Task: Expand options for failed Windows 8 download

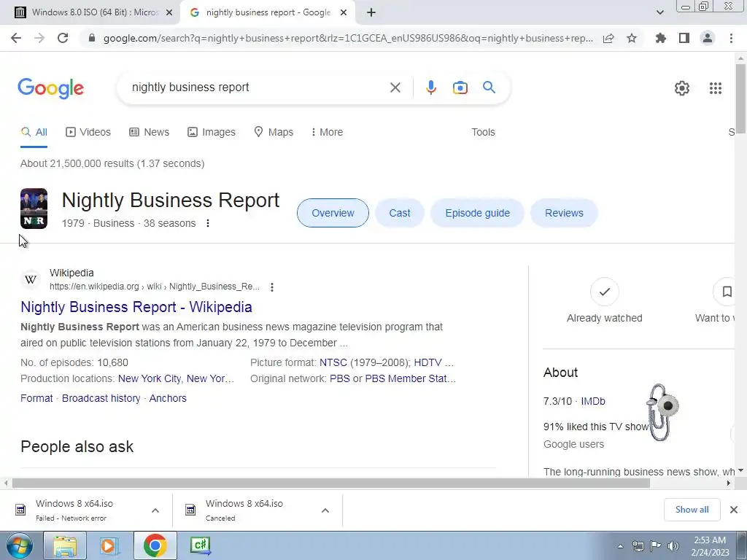Action: 155,510
